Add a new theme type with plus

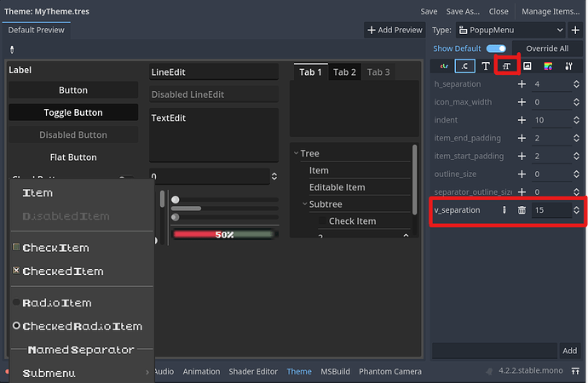coord(575,30)
